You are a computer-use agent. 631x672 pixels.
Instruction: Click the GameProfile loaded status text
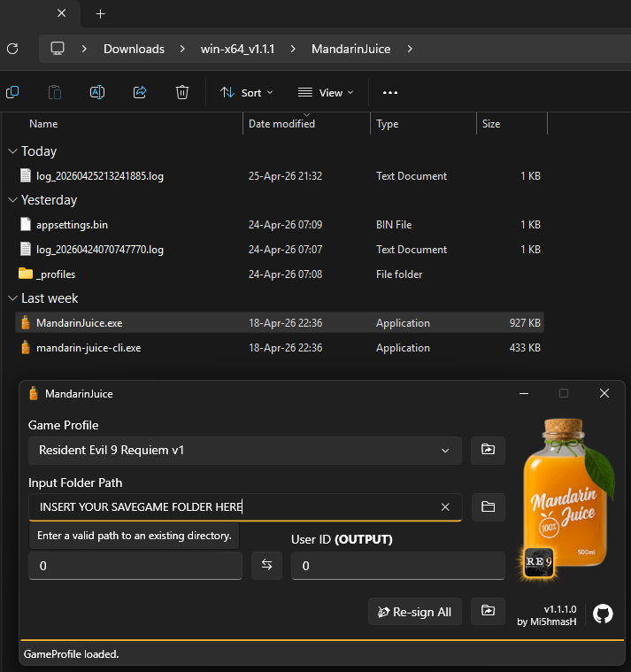pyautogui.click(x=71, y=654)
